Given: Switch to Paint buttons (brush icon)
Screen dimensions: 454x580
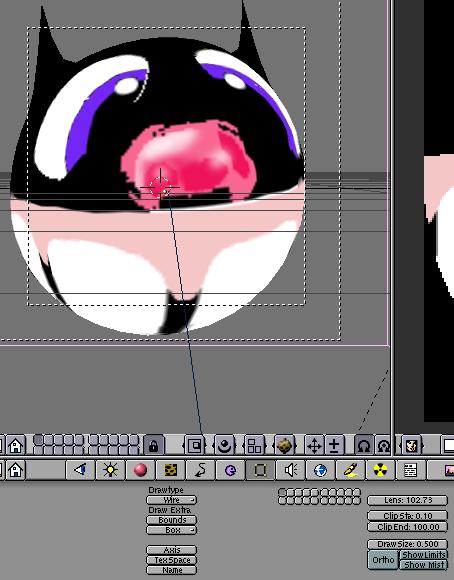Looking at the screenshot, I should (x=350, y=470).
